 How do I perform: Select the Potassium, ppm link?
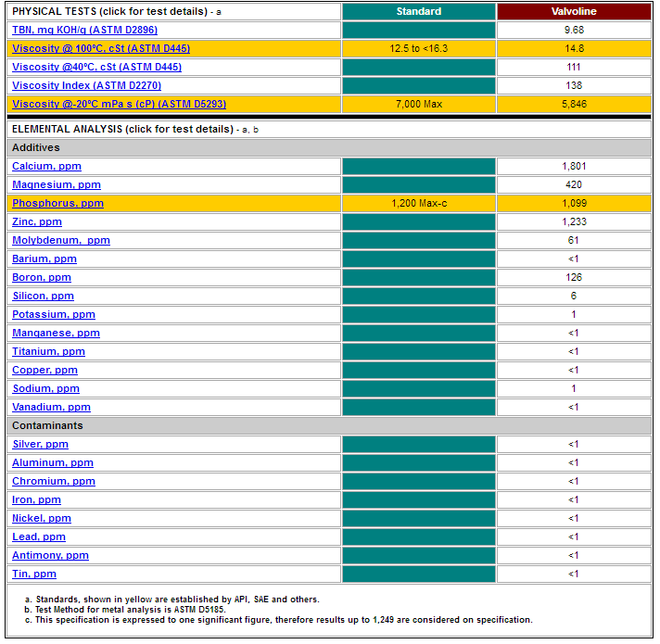coord(54,314)
